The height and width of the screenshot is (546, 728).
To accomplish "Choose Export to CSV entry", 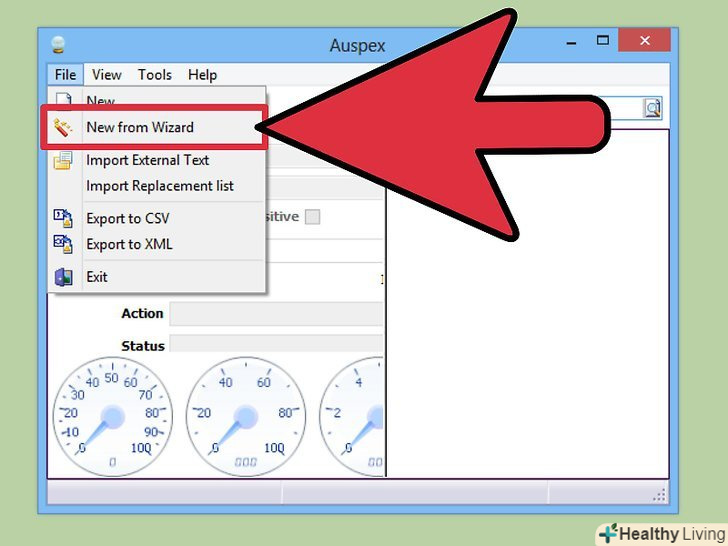I will click(x=156, y=218).
